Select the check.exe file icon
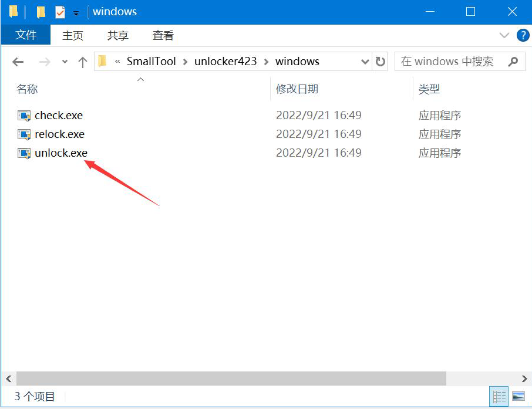Image resolution: width=532 pixels, height=409 pixels. [23, 116]
